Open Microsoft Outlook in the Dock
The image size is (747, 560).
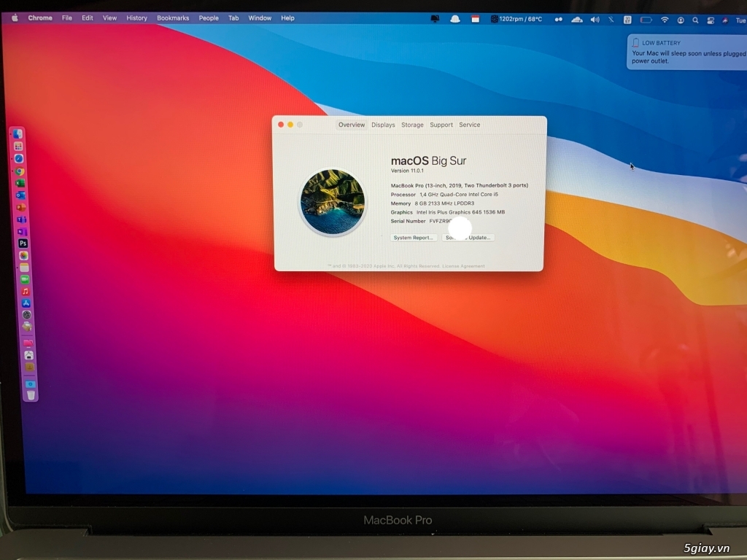(x=20, y=195)
